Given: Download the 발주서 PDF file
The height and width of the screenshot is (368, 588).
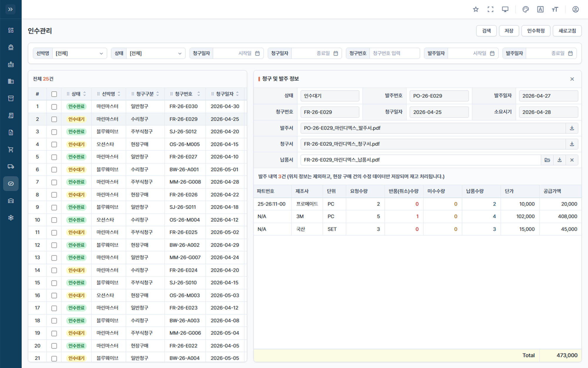Looking at the screenshot, I should click(572, 128).
